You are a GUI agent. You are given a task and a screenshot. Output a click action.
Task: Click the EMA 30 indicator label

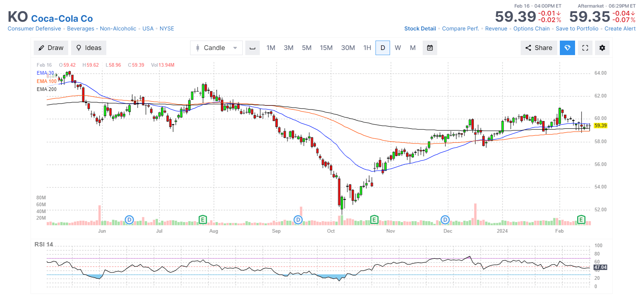pyautogui.click(x=45, y=73)
